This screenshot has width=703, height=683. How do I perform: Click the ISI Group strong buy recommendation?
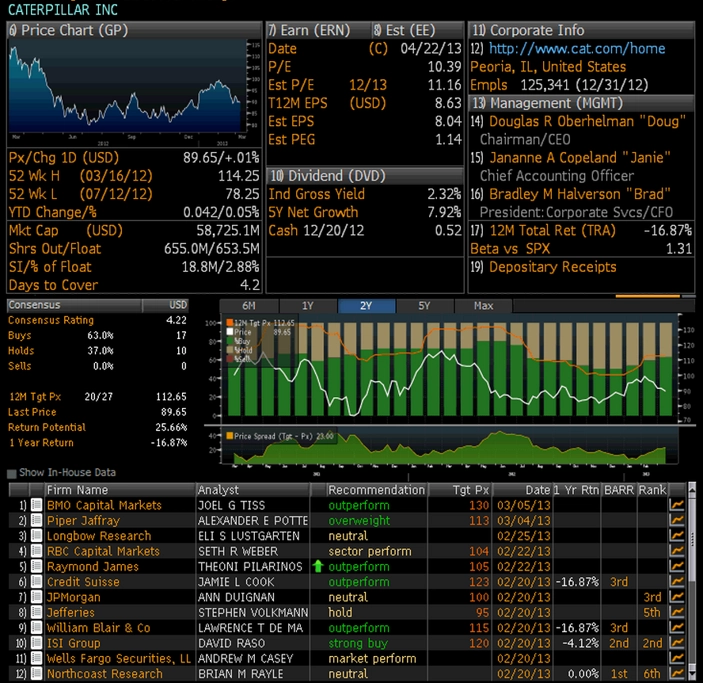point(358,643)
